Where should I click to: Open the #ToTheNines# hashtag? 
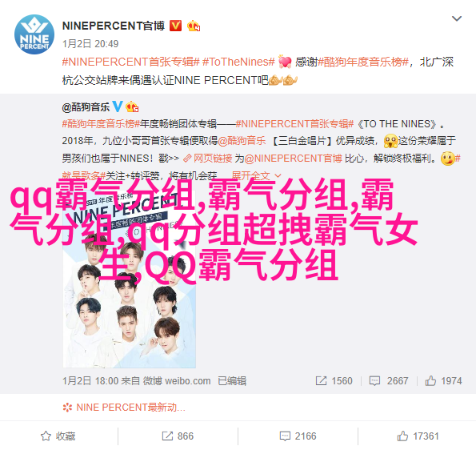[238, 62]
